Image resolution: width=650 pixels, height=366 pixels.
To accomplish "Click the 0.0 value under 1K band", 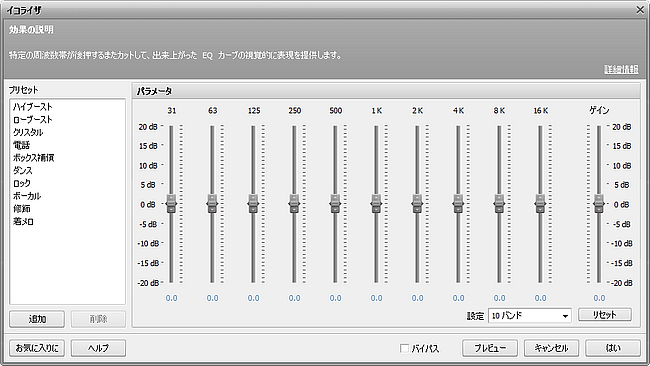I will [376, 298].
